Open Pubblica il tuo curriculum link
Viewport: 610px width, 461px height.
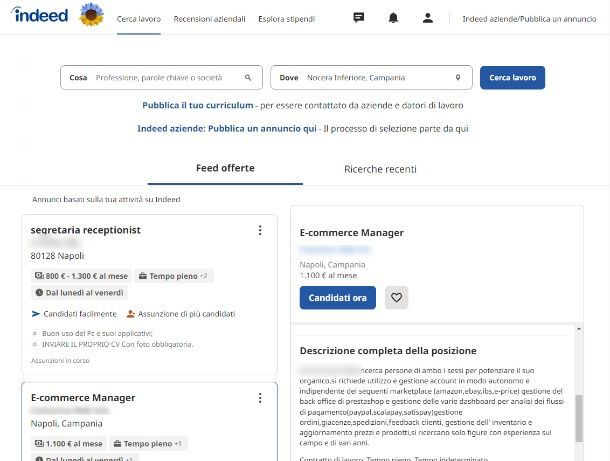pos(198,105)
